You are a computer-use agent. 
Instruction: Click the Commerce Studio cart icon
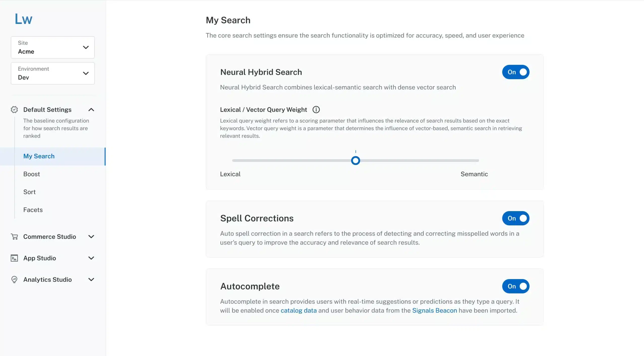coord(14,236)
